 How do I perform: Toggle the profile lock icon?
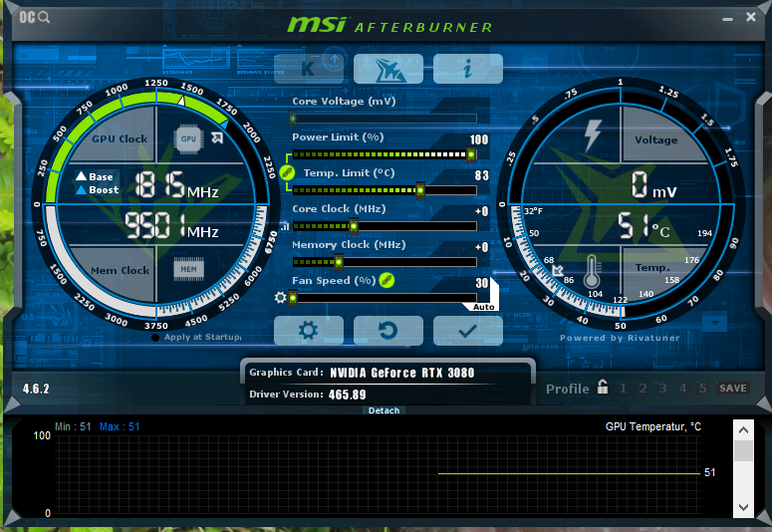[x=603, y=387]
